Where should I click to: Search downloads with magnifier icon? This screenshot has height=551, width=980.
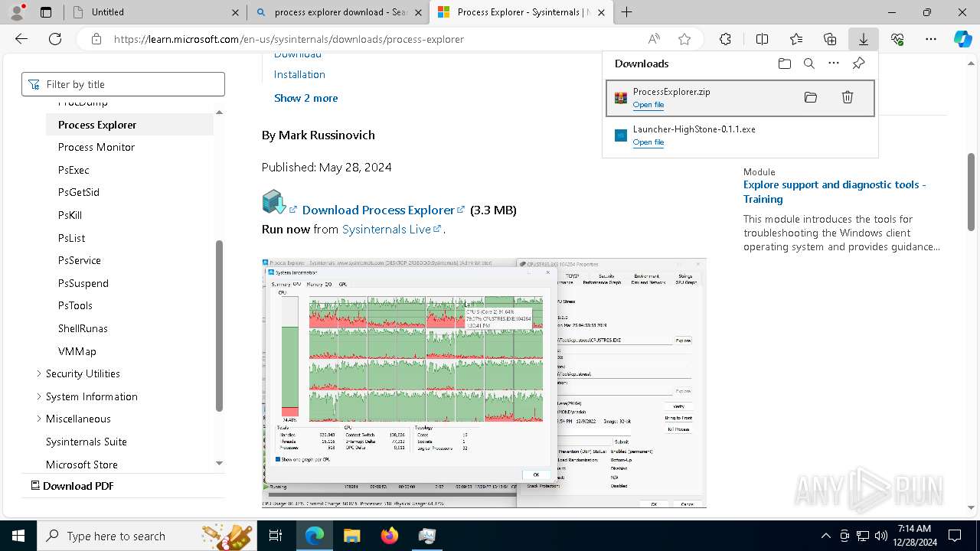809,64
